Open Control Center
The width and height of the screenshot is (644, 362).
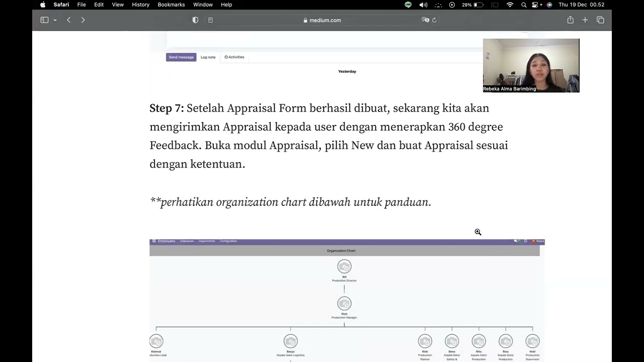(536, 5)
